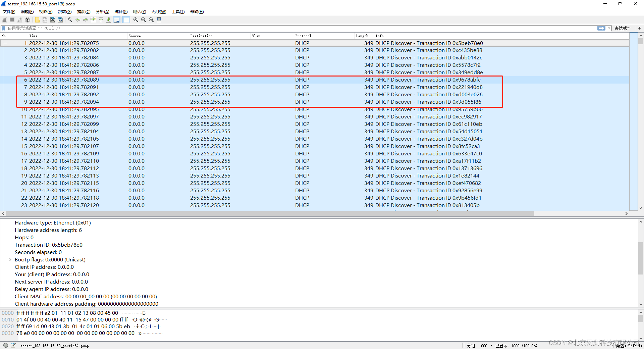Open the 跳转(G) menu

pos(65,12)
